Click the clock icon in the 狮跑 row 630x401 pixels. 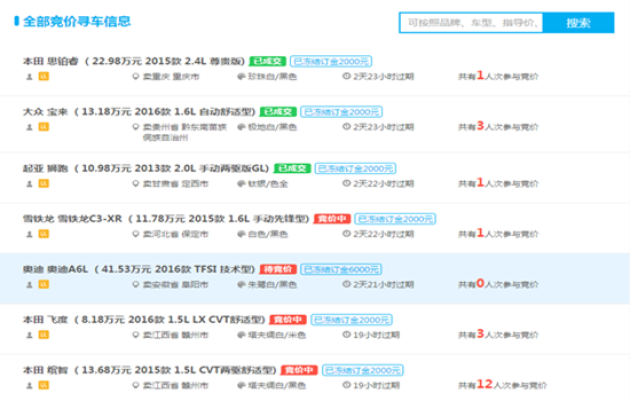click(x=346, y=183)
